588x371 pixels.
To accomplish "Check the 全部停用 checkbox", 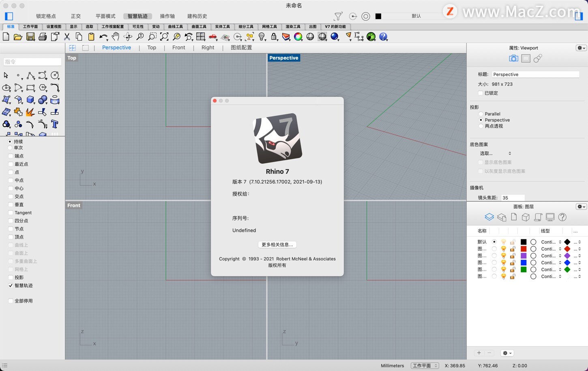I will pos(11,301).
